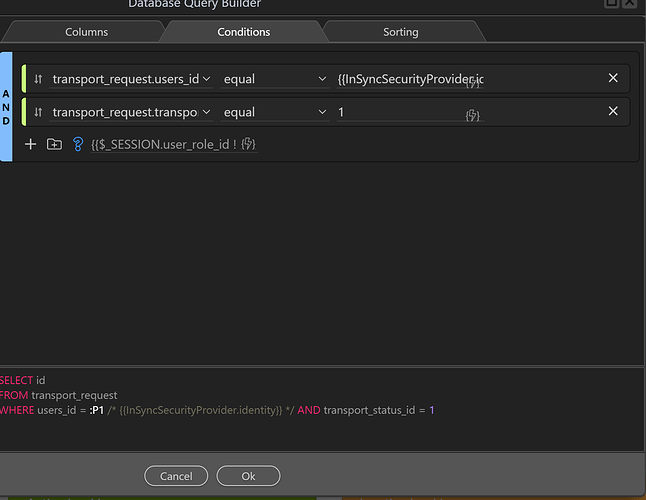Switch to the Sorting tab

[x=400, y=32]
